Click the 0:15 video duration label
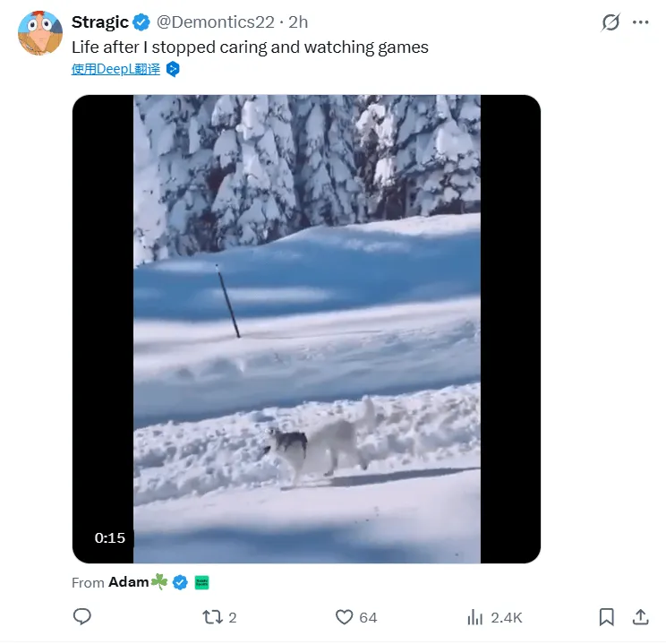This screenshot has height=644, width=666. click(x=110, y=538)
